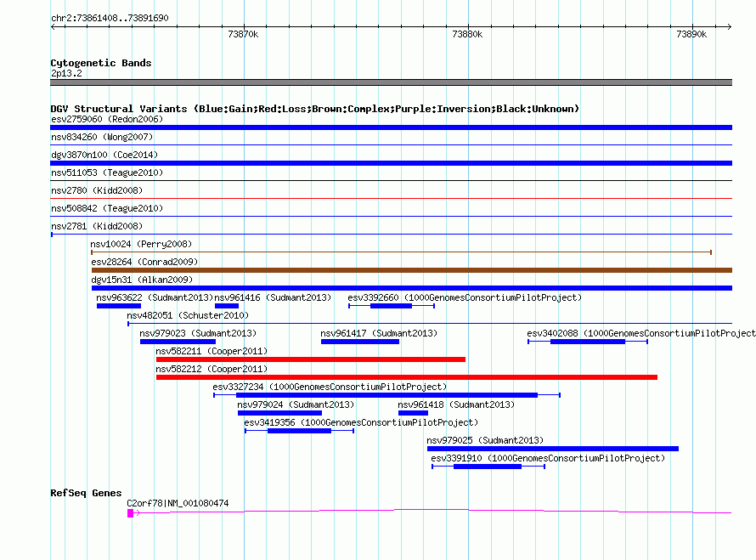756x560 pixels.
Task: Open esv3419356 1000Genomes variant label
Action: pos(361,422)
